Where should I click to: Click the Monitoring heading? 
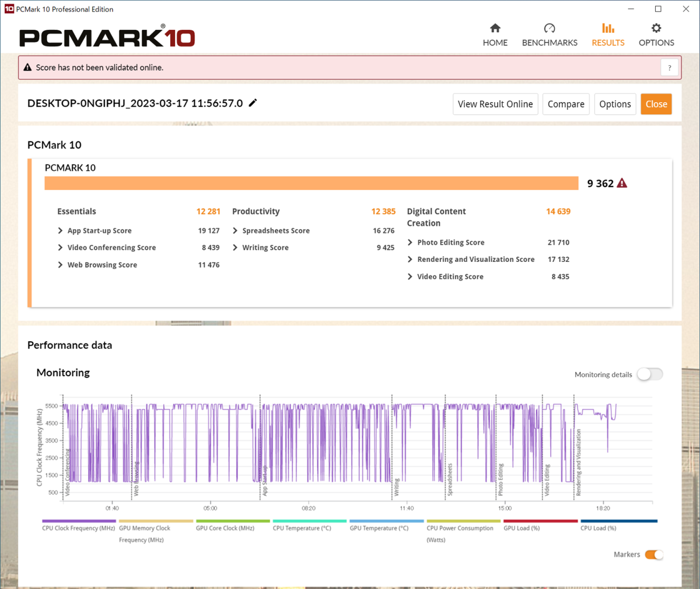click(63, 373)
